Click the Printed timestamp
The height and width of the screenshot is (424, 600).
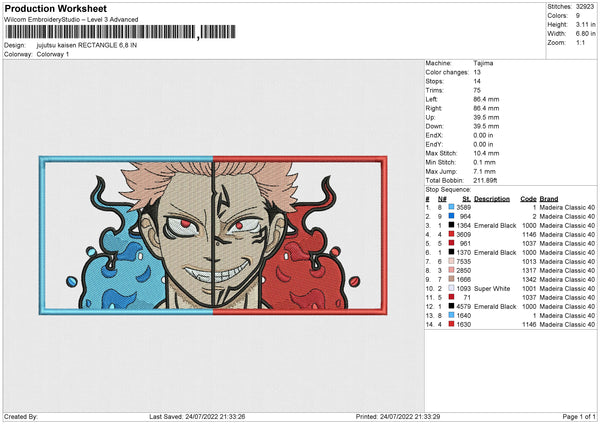coord(398,416)
